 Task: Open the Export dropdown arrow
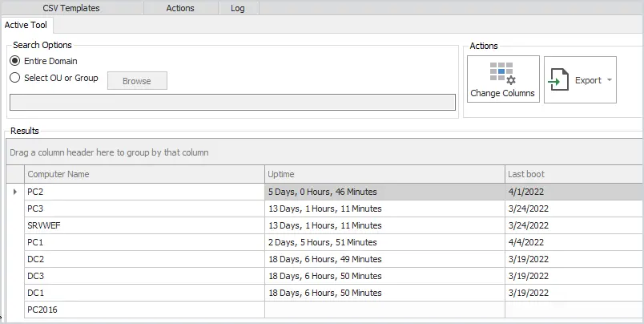pyautogui.click(x=610, y=80)
